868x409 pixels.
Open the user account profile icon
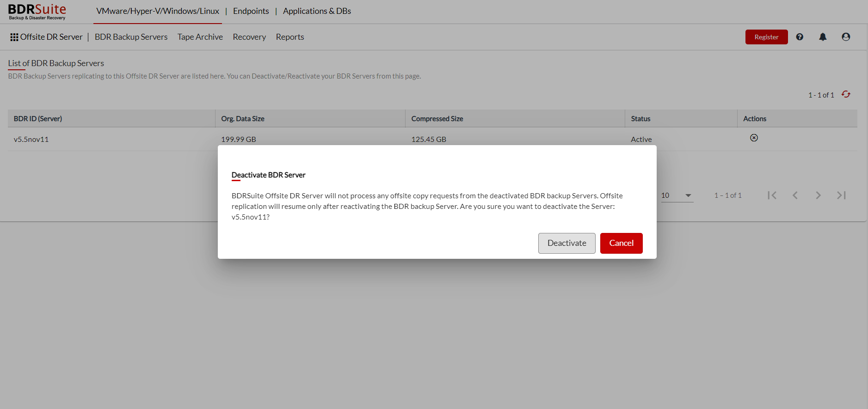point(846,37)
